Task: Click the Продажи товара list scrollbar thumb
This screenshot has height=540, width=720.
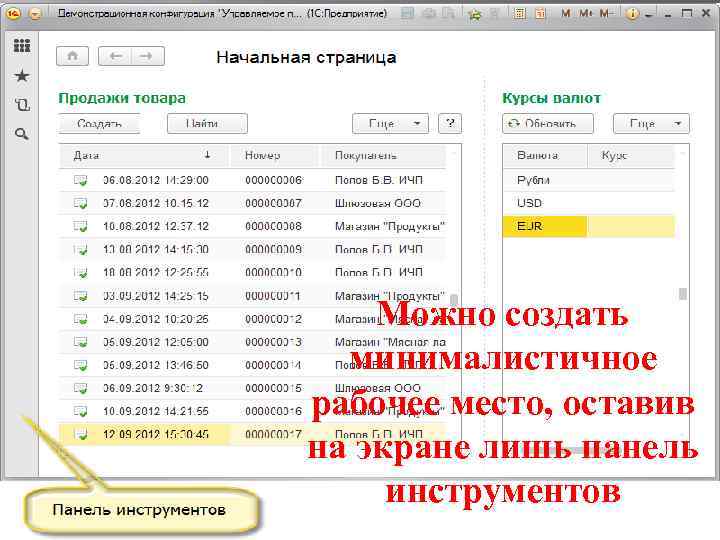Action: pos(454,299)
